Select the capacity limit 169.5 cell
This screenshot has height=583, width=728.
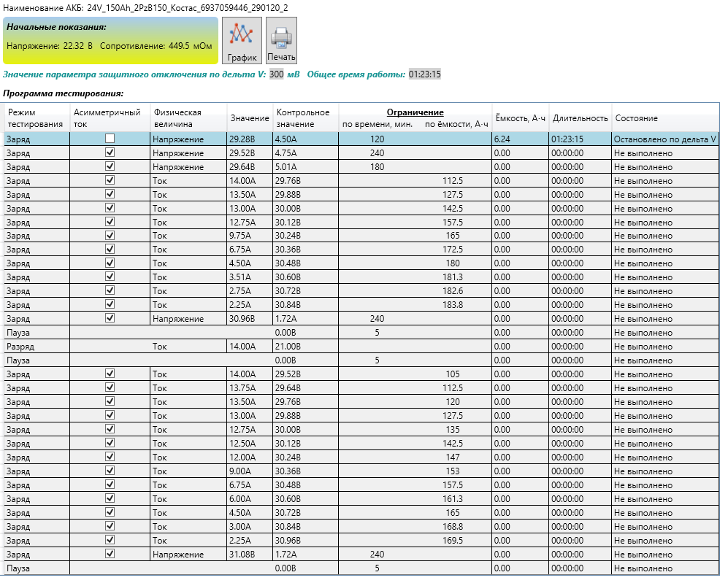(x=453, y=541)
